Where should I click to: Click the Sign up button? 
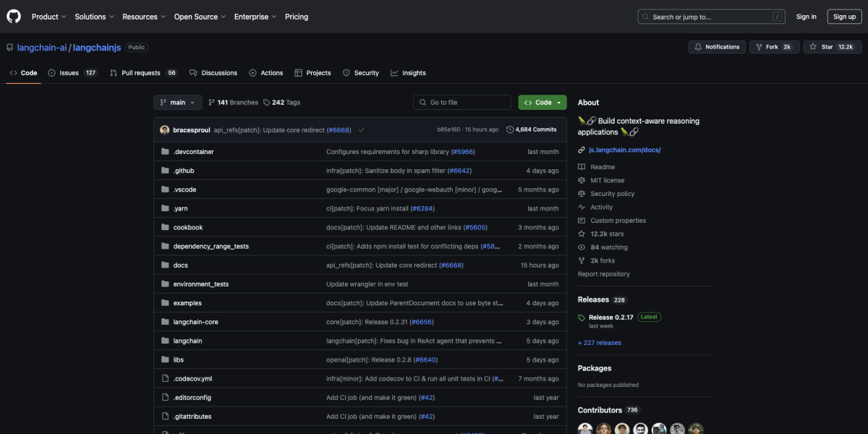[x=844, y=16]
